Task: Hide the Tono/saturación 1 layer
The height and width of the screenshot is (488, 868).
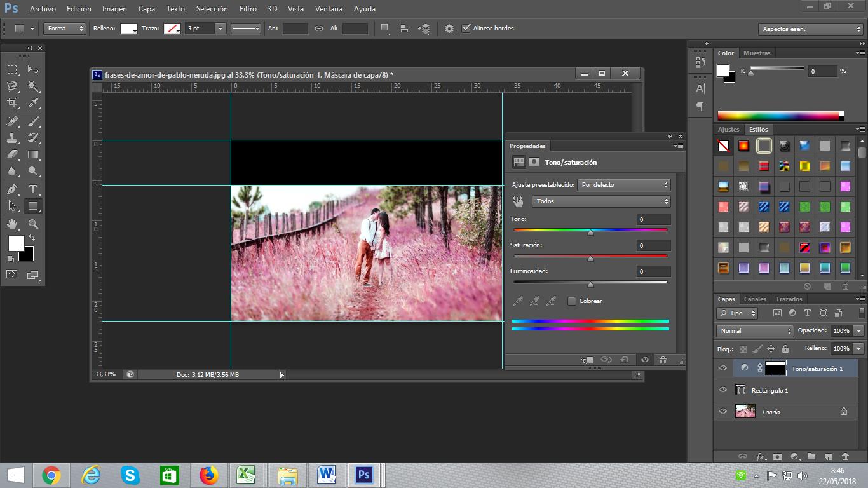Action: point(722,368)
